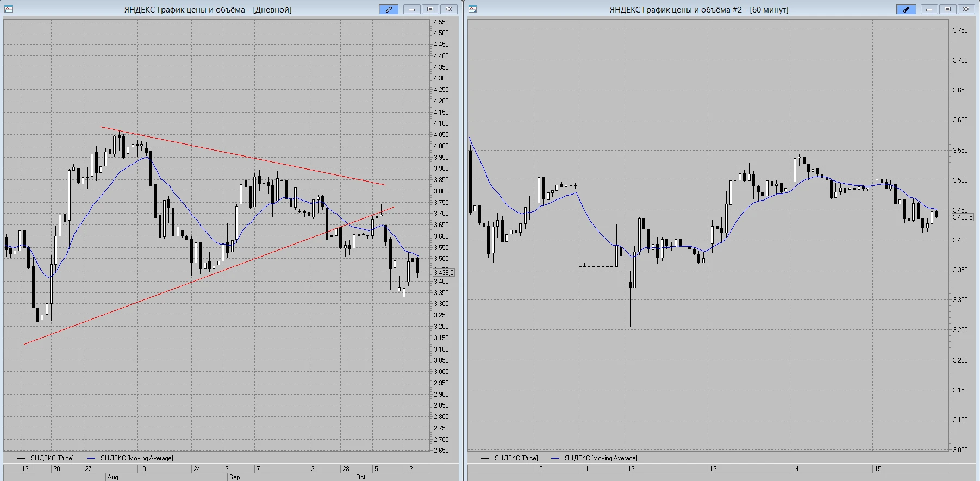Select the lower red ascending trendline

click(x=209, y=276)
